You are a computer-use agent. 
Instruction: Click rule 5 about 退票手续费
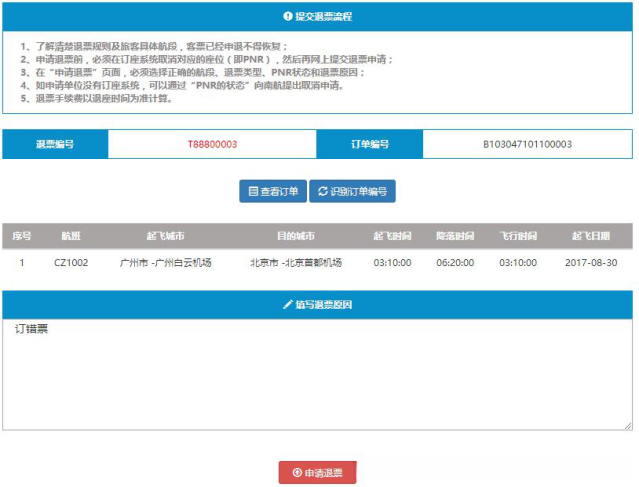coord(96,99)
